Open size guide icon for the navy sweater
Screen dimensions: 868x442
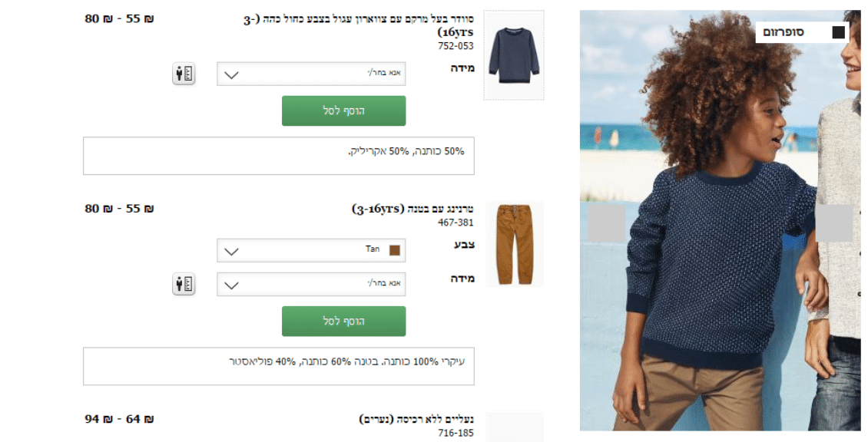pos(184,74)
